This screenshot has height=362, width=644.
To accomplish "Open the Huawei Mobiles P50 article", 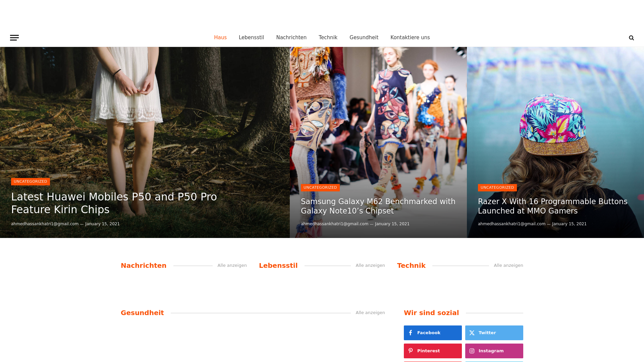I will click(114, 203).
